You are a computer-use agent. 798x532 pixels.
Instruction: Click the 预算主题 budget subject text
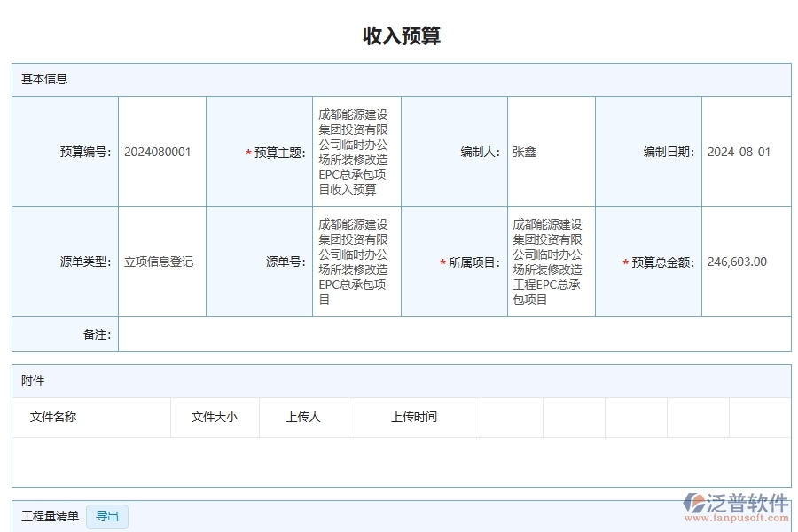click(356, 151)
